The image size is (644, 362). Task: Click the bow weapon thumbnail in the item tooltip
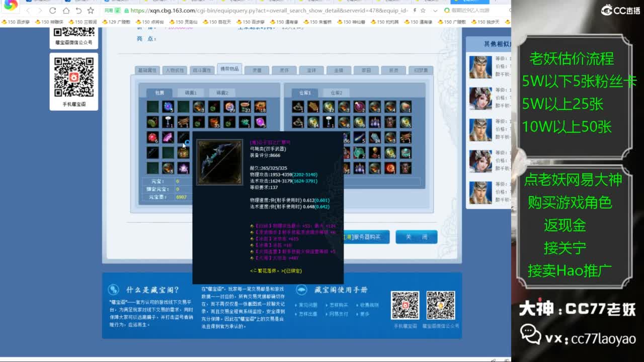(219, 161)
